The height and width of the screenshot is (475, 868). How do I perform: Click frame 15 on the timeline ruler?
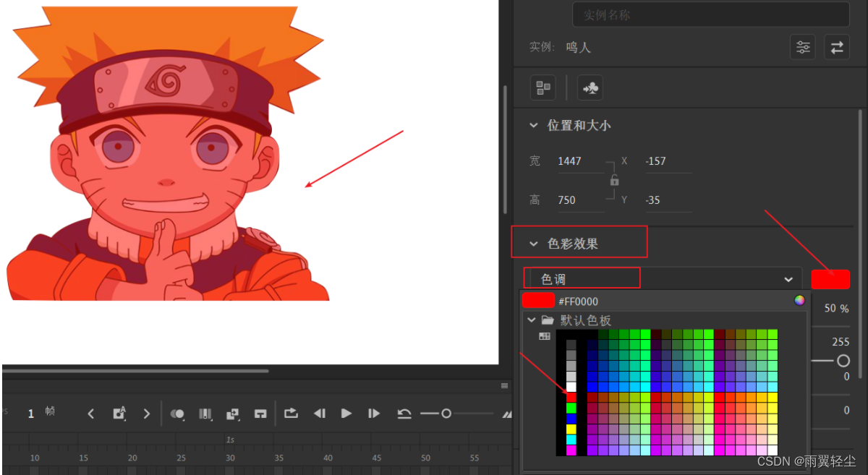pyautogui.click(x=83, y=458)
